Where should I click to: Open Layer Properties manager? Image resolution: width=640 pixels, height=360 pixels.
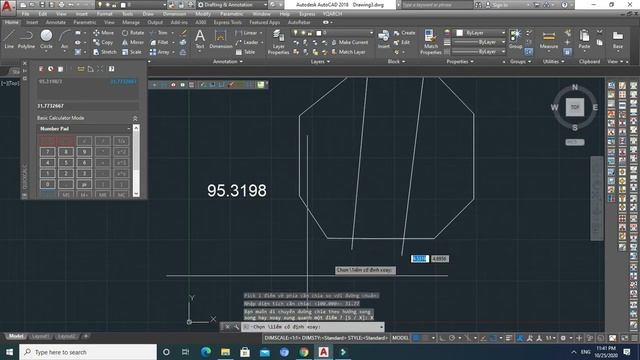click(x=278, y=42)
